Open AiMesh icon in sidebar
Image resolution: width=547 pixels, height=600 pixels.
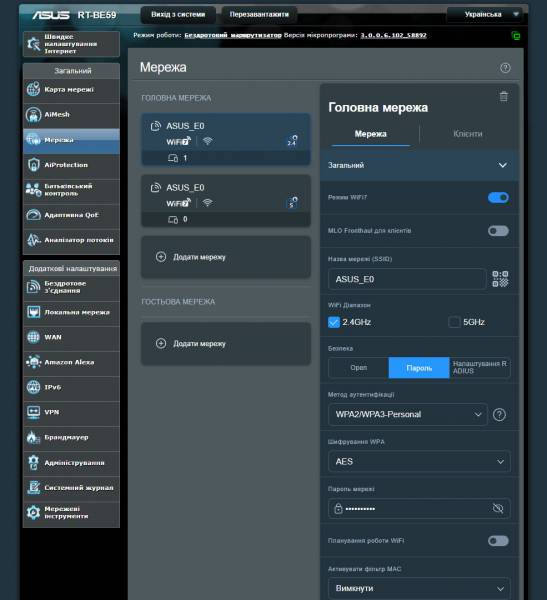[x=33, y=114]
